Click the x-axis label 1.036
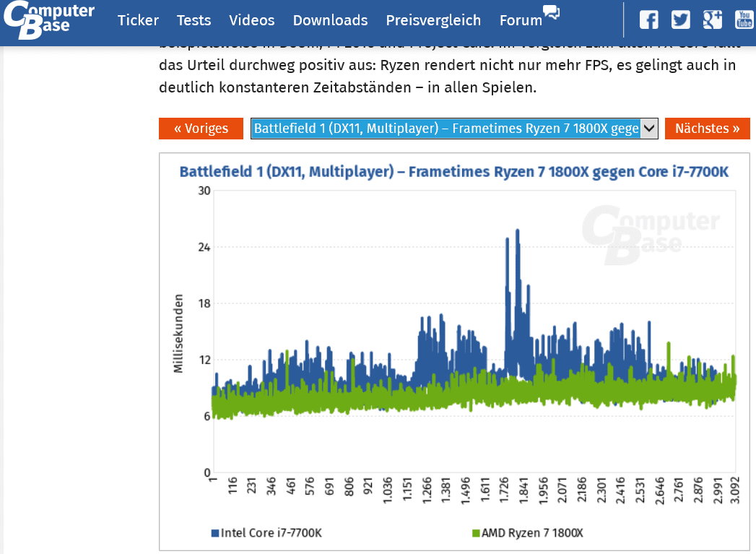The height and width of the screenshot is (554, 756). click(388, 490)
